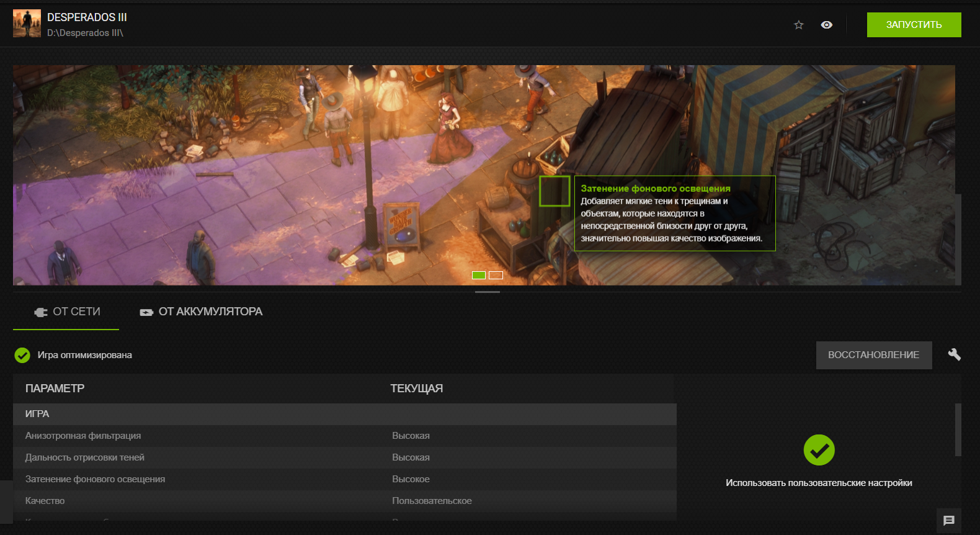The width and height of the screenshot is (980, 535).
Task: Open the ОТ СЕТИ power tab
Action: [66, 312]
